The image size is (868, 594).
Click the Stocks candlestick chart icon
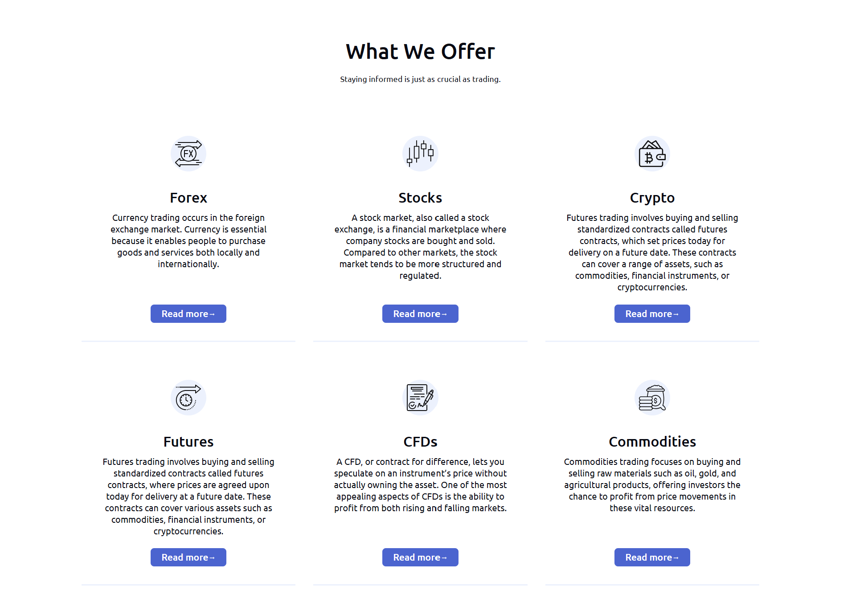(x=420, y=153)
